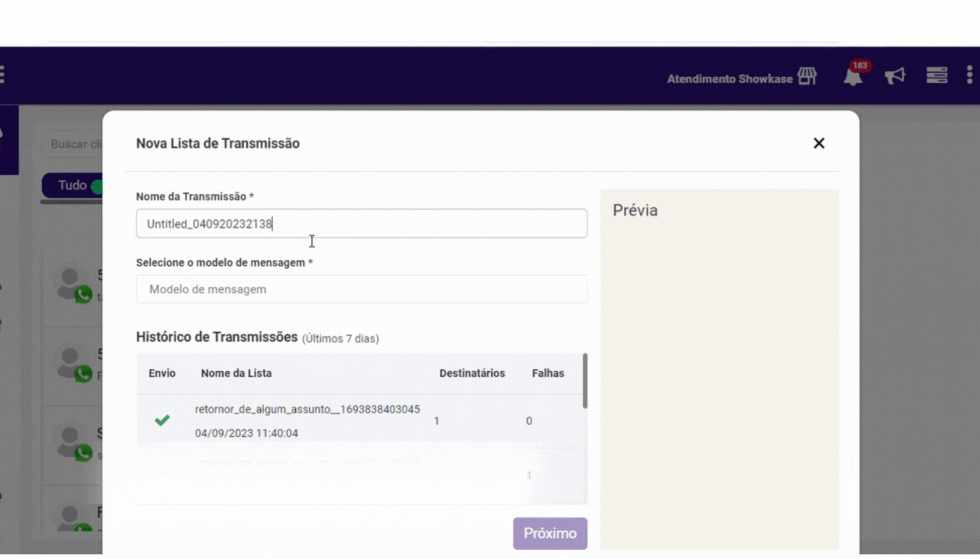980x559 pixels.
Task: Select the Tudo tab
Action: (72, 186)
